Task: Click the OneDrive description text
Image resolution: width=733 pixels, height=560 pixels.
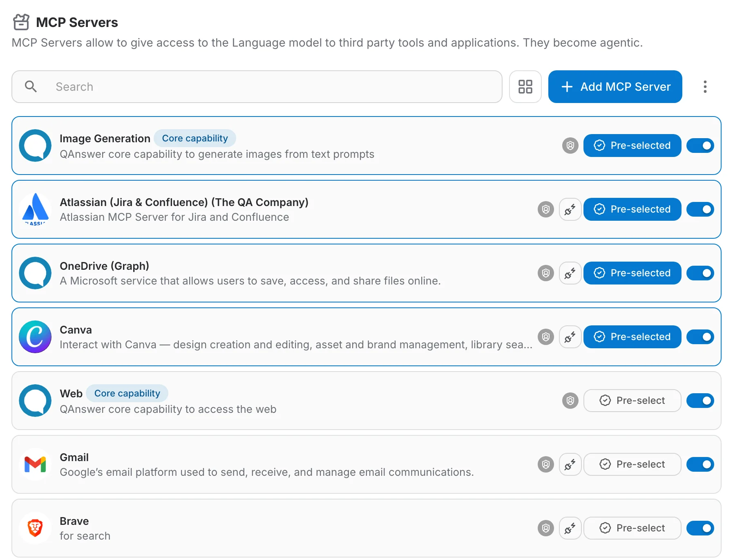Action: point(250,281)
